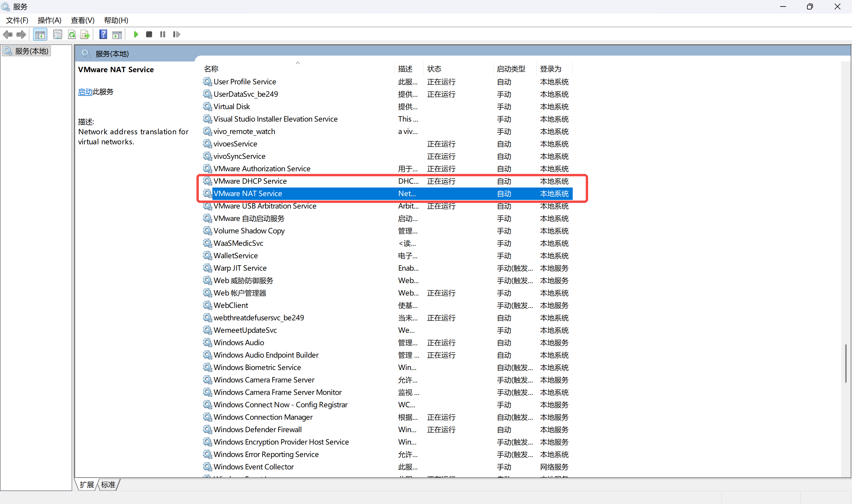Click the 启动 link to start service
The height and width of the screenshot is (504, 852).
pyautogui.click(x=85, y=92)
